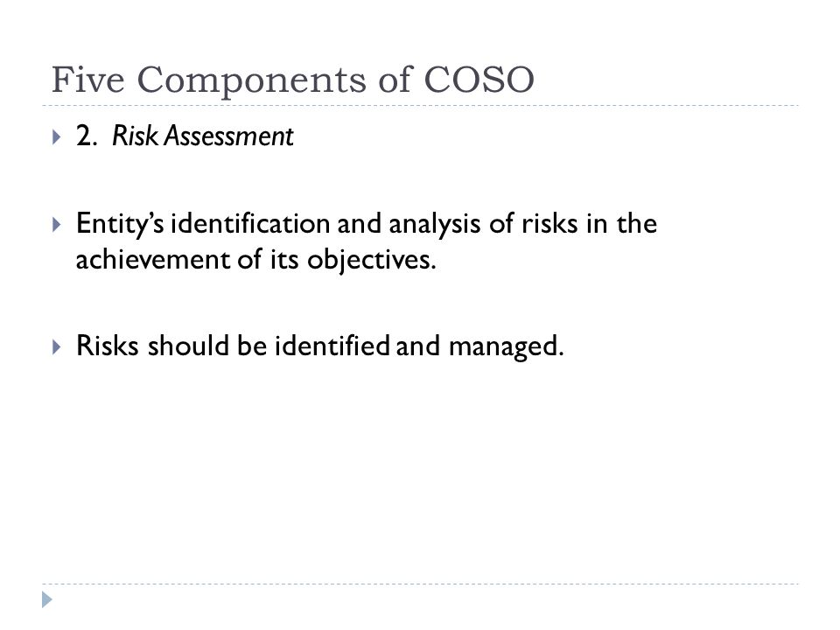Click the word Components in the title
The image size is (840, 630).
[x=252, y=81]
